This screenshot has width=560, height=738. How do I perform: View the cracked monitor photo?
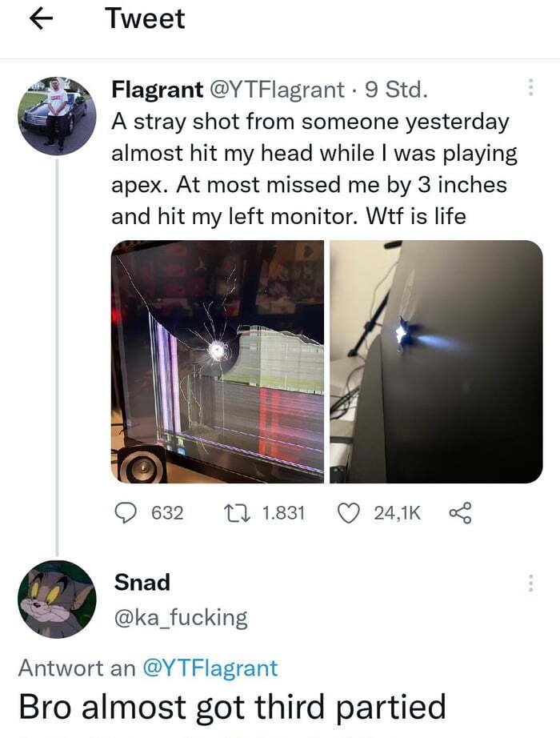point(216,360)
